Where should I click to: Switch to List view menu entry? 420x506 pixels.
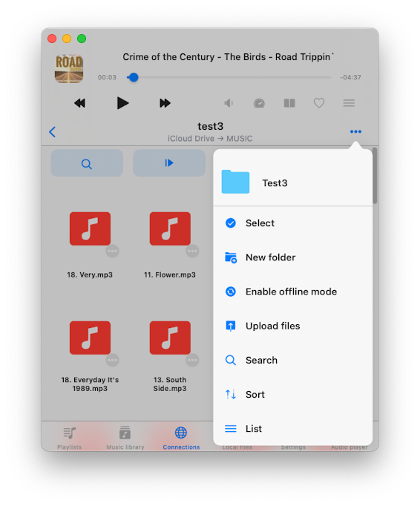(293, 429)
